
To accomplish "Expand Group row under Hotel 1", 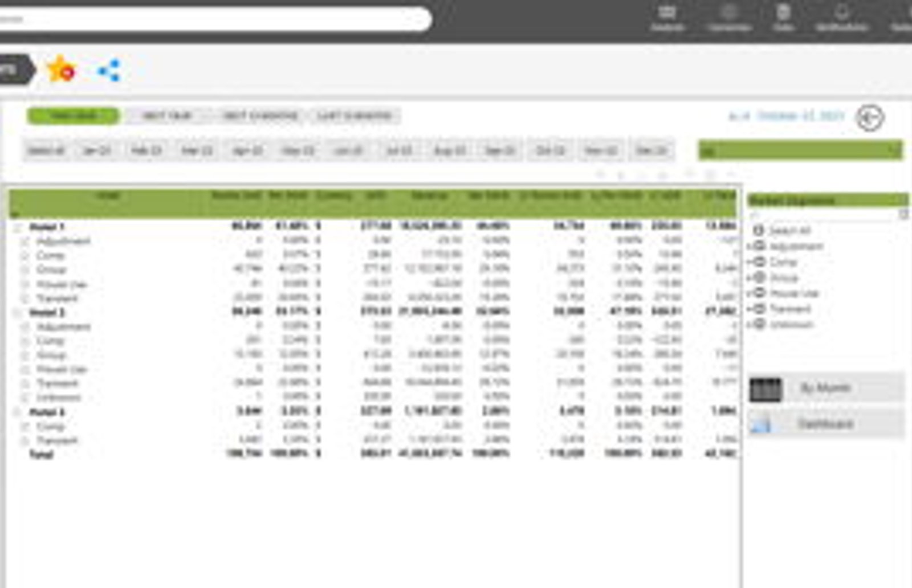I will [x=25, y=269].
